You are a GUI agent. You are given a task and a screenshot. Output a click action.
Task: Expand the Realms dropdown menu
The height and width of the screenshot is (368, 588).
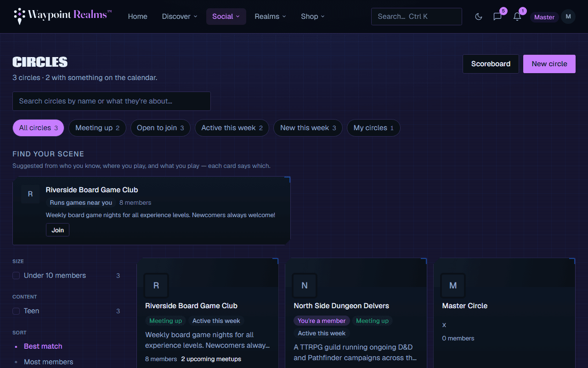click(x=270, y=17)
